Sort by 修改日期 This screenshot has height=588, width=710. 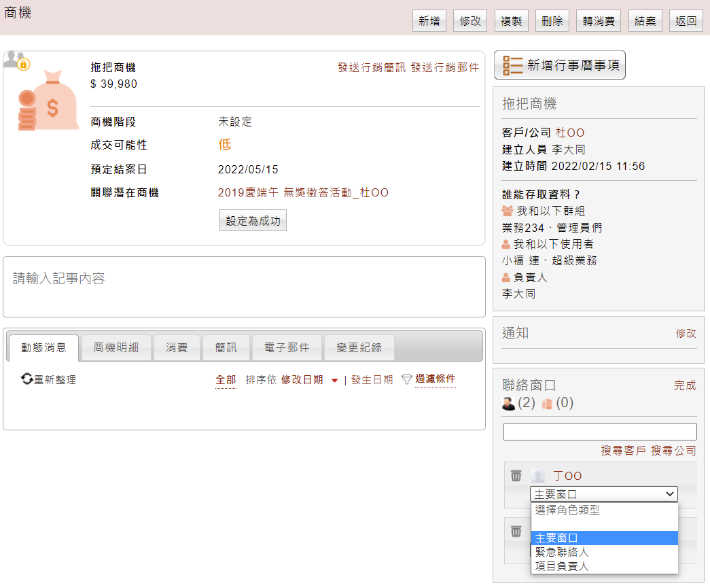click(x=302, y=379)
